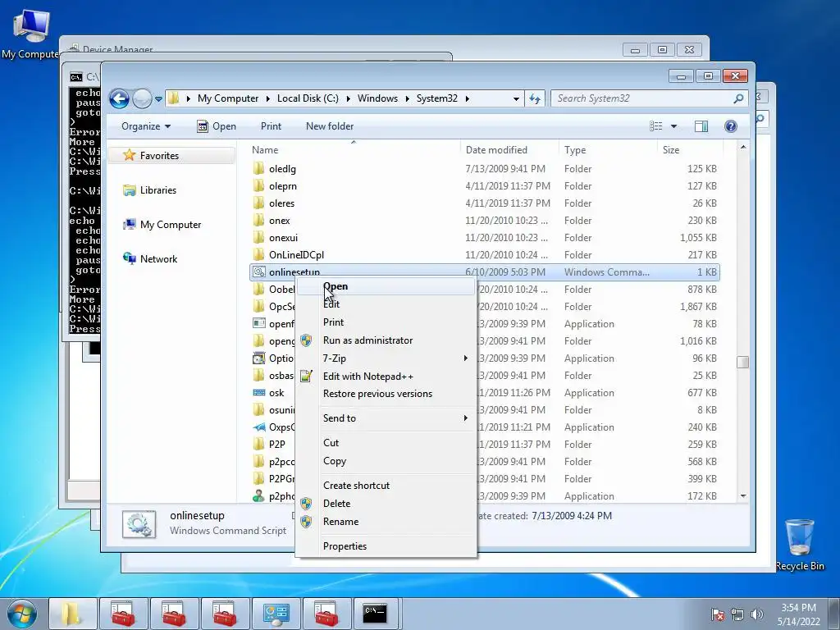Screen dimensions: 840x630
Task: Click the Action Center flag tray icon
Action: (x=717, y=614)
